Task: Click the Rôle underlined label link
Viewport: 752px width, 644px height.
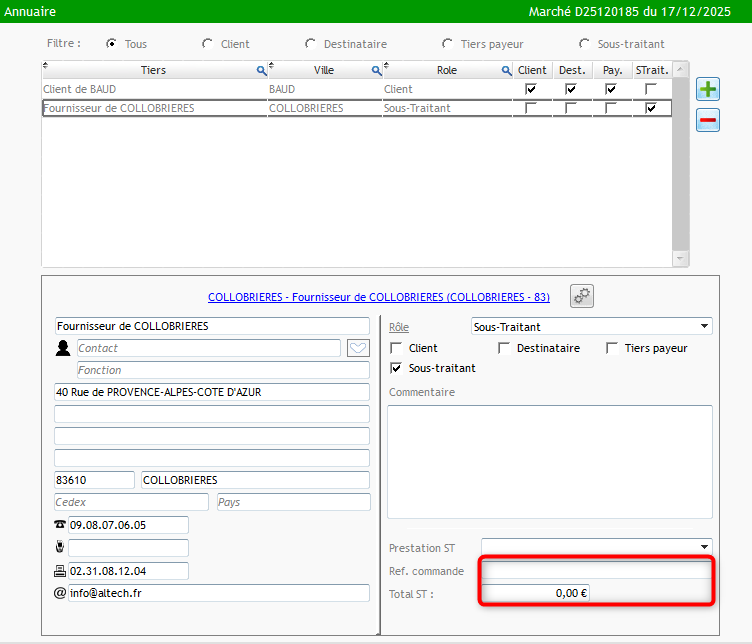Action: pyautogui.click(x=398, y=327)
